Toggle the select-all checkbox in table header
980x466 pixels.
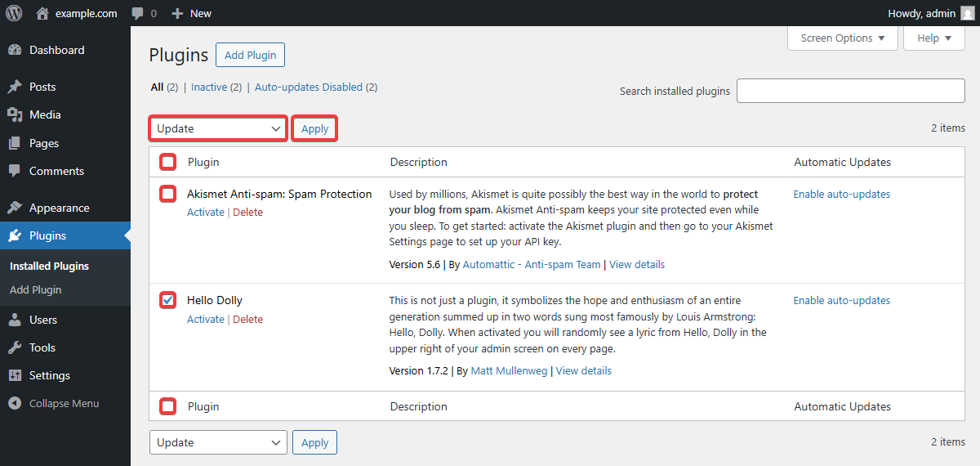click(x=167, y=162)
